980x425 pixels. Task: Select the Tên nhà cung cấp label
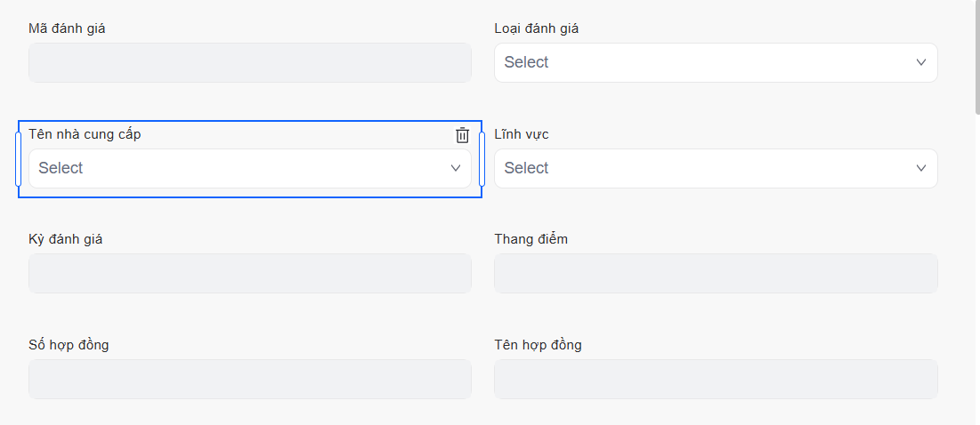(85, 134)
